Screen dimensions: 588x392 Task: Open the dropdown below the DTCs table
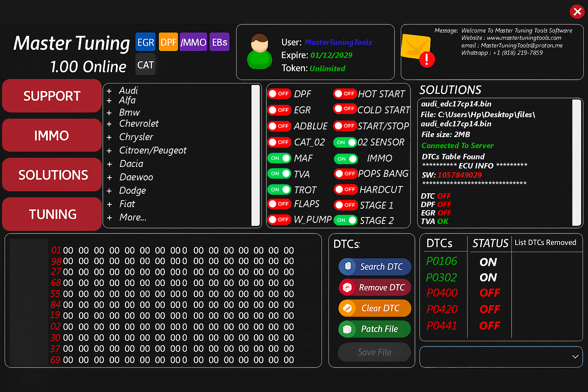(501, 357)
